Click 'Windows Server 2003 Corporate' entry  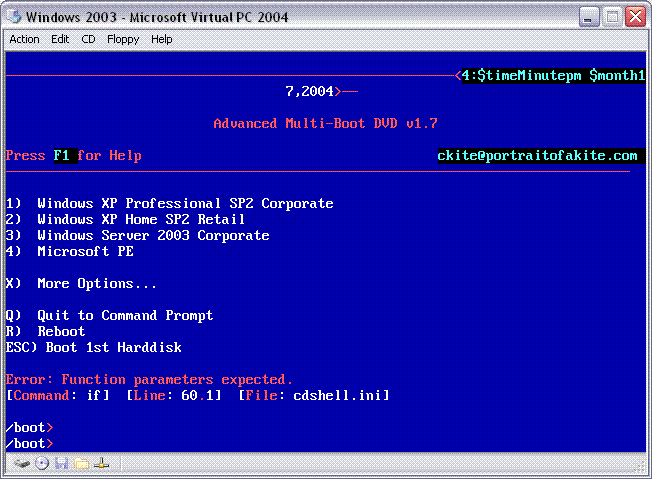coord(138,235)
